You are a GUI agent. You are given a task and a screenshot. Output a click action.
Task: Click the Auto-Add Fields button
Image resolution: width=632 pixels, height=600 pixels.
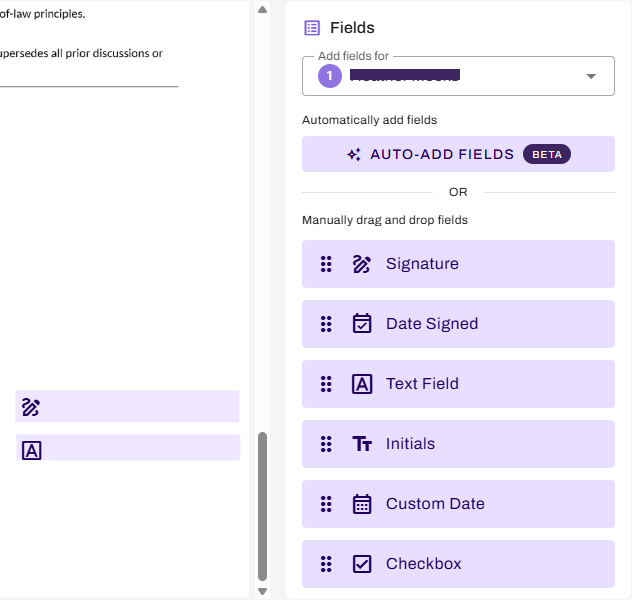[x=458, y=154]
